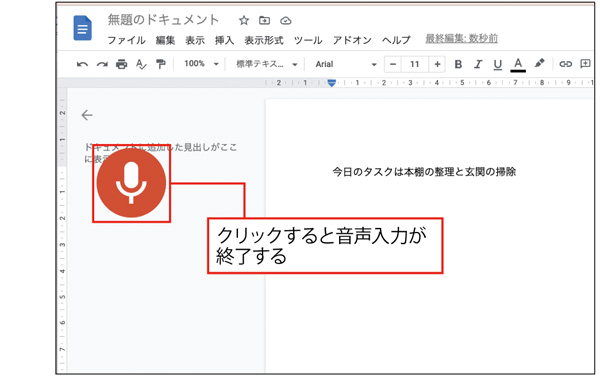
Task: Open the 表示形式 menu
Action: (x=264, y=40)
